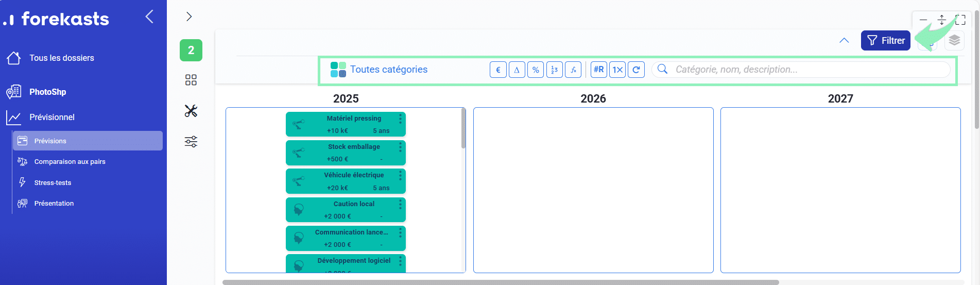Click the green number 2 badge
Image resolution: width=980 pixels, height=285 pixels.
coord(191,50)
